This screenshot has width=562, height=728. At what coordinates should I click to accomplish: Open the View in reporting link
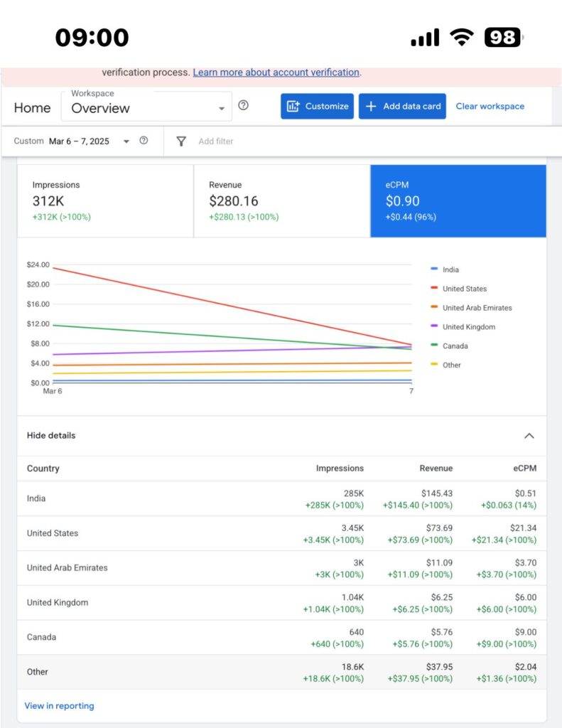[x=59, y=706]
